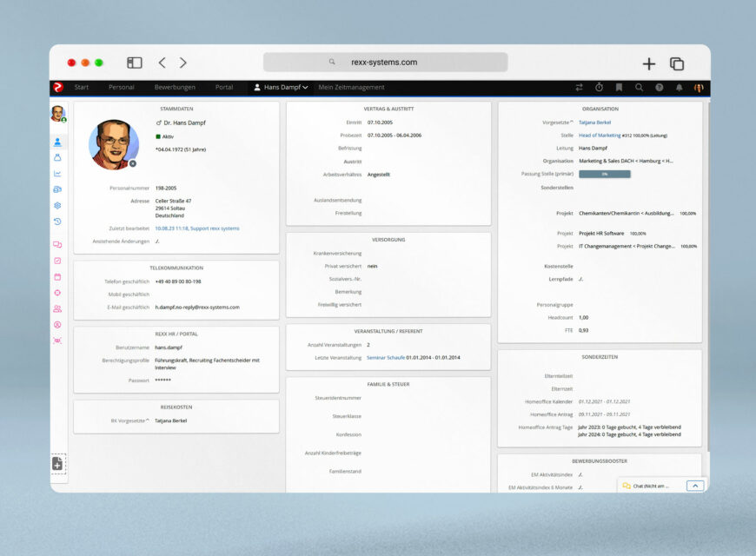Click the help question mark icon

tap(659, 88)
